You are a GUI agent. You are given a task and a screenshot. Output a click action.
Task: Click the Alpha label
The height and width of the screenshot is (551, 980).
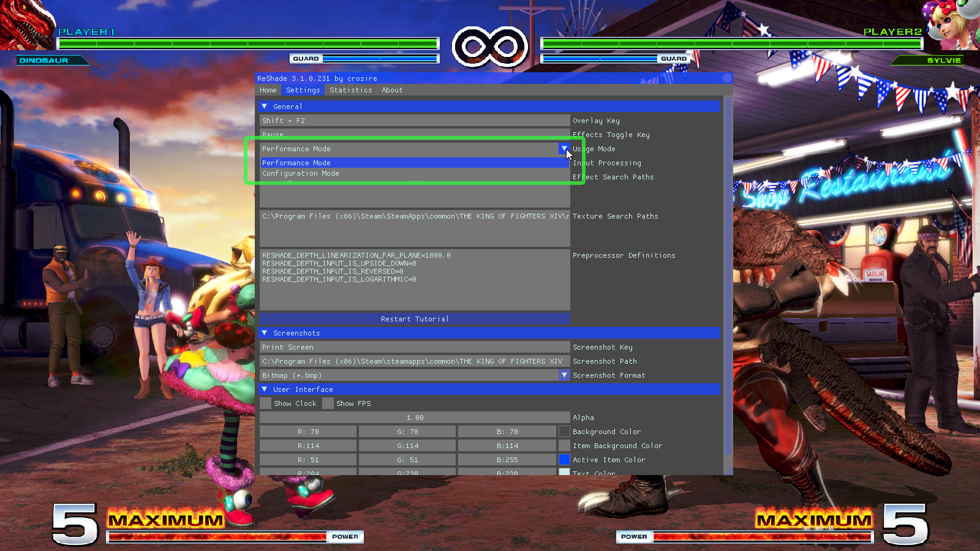coord(583,418)
